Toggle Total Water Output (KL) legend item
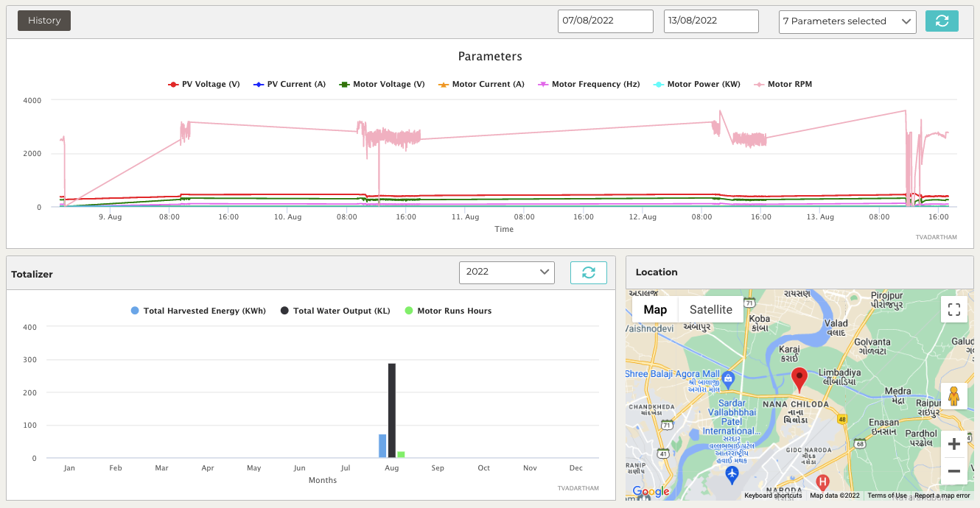This screenshot has width=980, height=508. click(x=335, y=311)
